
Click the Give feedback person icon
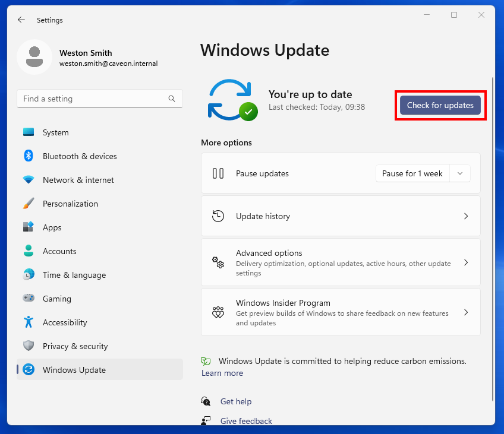[206, 420]
